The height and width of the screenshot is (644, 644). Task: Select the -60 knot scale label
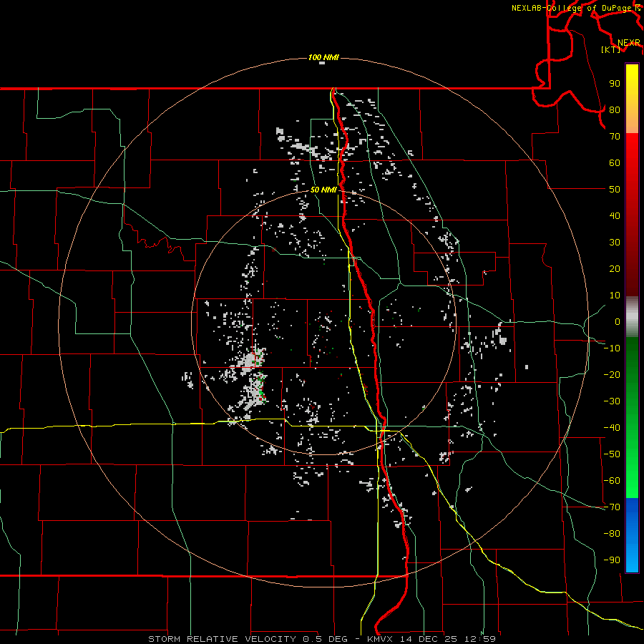click(x=612, y=481)
